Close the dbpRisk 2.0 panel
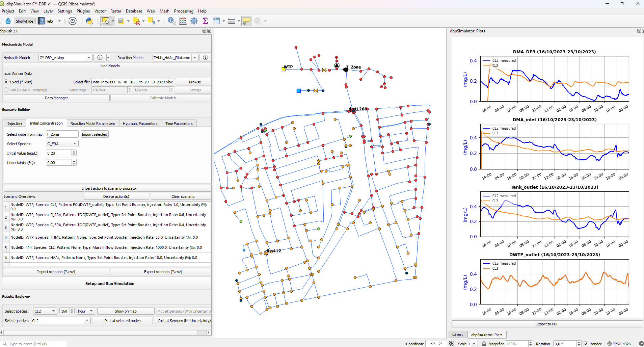Screen dimensions: 644x347 [x=209, y=31]
